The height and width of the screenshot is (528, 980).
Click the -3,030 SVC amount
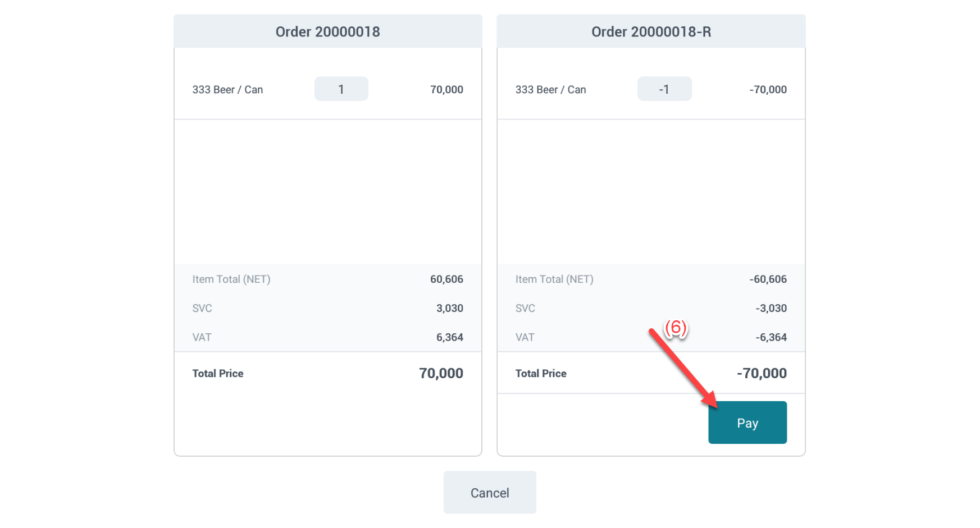point(771,309)
